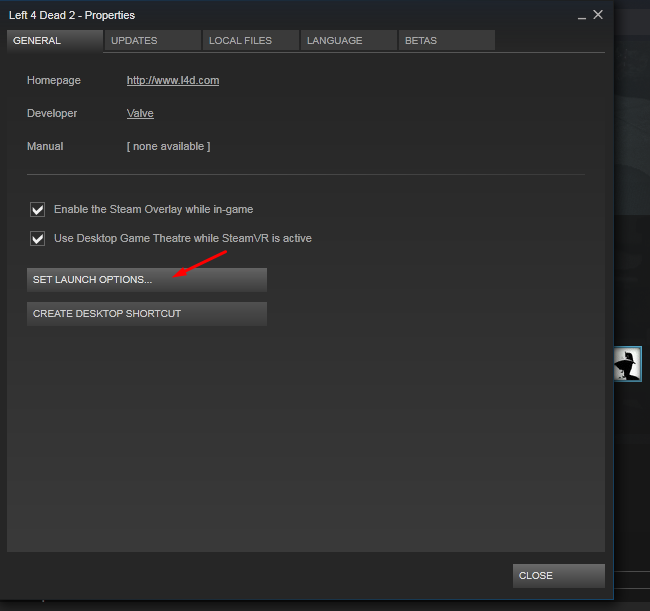Screen dimensions: 650x611
Task: Click Set Launch Options button
Action: coord(147,280)
